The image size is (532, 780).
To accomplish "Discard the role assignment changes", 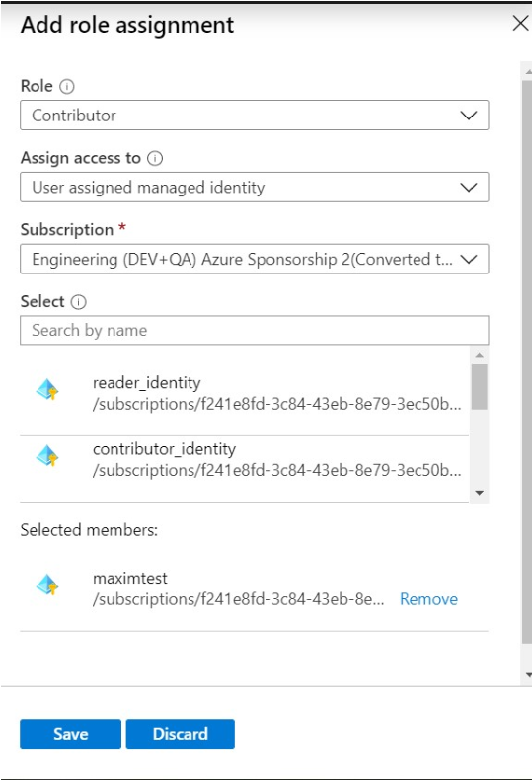I will (180, 734).
